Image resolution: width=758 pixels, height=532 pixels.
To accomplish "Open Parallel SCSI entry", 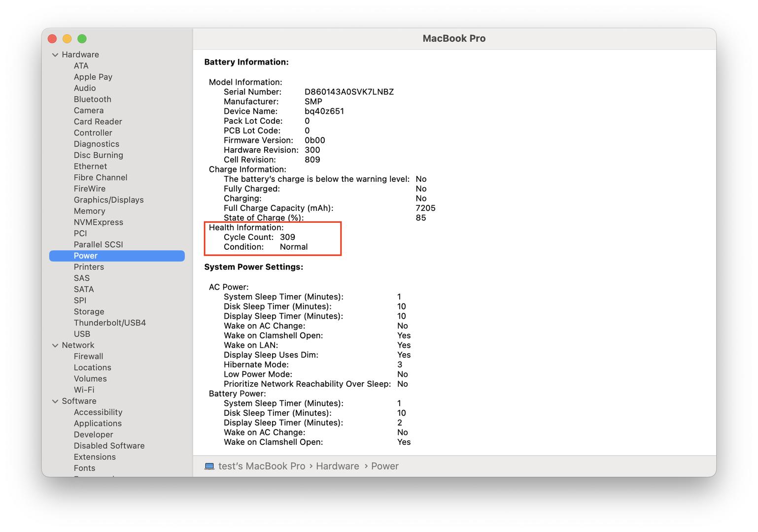I will point(99,244).
